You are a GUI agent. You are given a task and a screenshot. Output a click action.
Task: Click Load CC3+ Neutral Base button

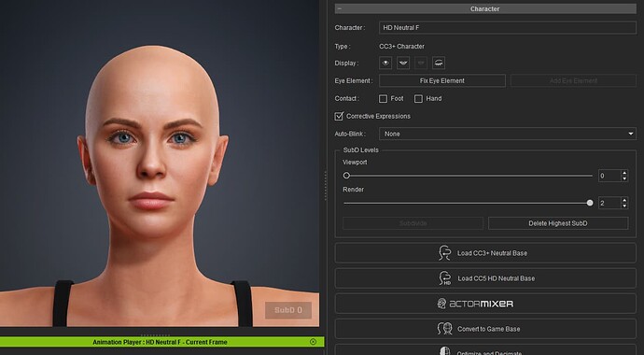pyautogui.click(x=485, y=253)
